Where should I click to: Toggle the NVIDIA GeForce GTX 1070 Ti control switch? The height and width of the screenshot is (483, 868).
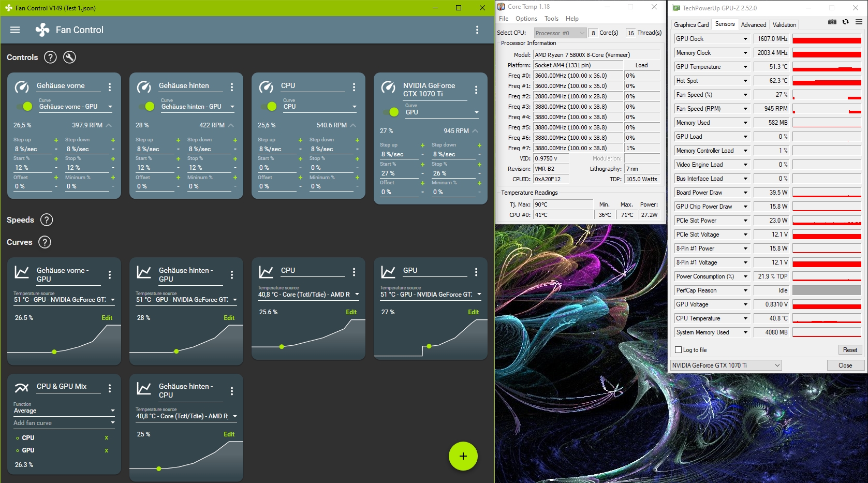click(390, 112)
